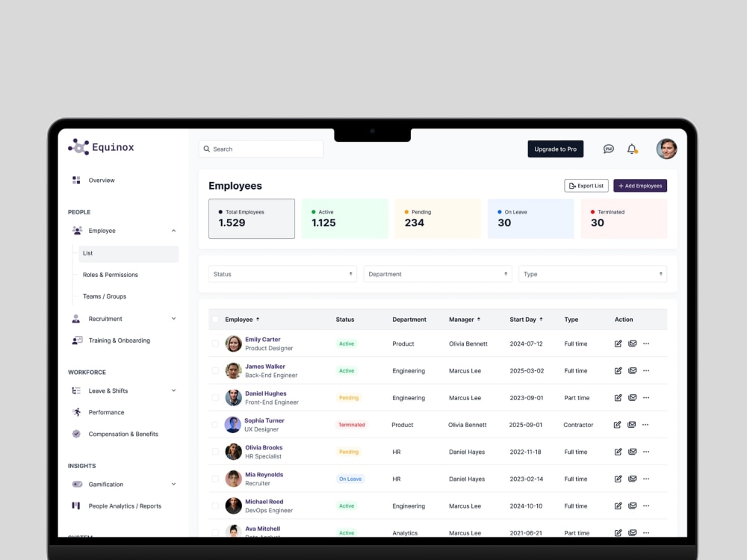Open more actions for Michael Reed
The height and width of the screenshot is (560, 747).
(646, 505)
